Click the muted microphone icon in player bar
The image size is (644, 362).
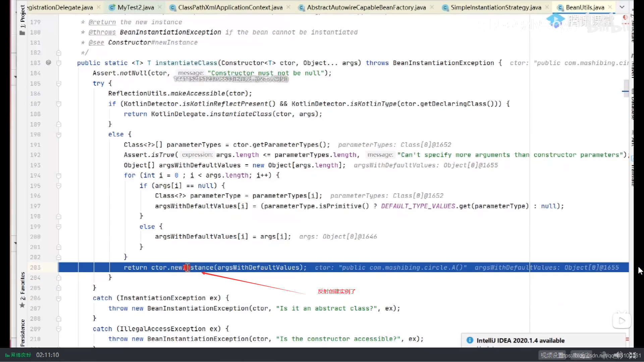coord(604,355)
